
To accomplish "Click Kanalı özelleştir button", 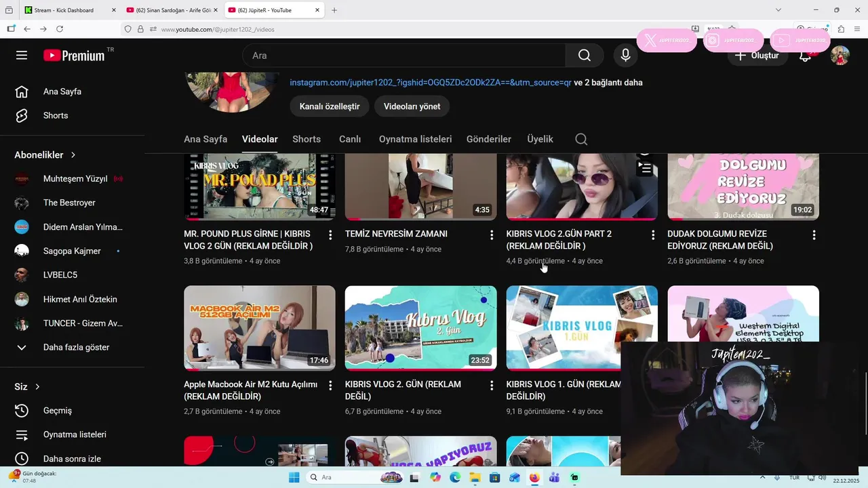I will (x=330, y=106).
